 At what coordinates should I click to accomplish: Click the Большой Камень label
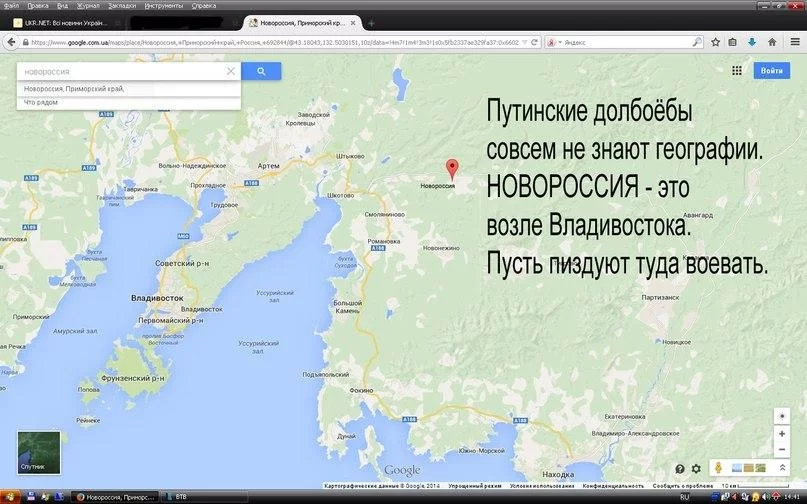(x=348, y=307)
